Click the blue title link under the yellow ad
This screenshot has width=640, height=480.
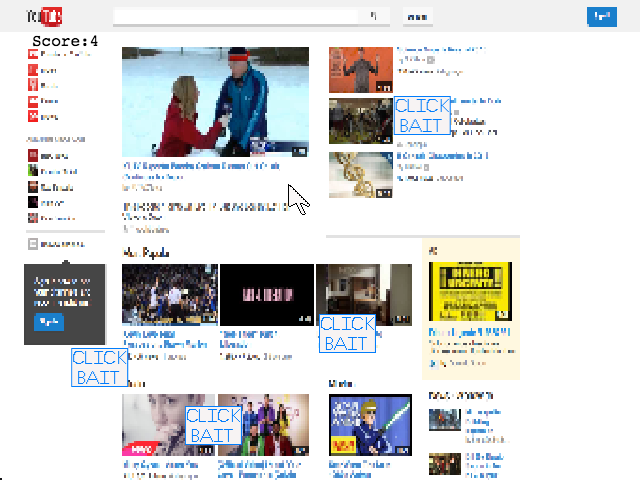[x=470, y=332]
